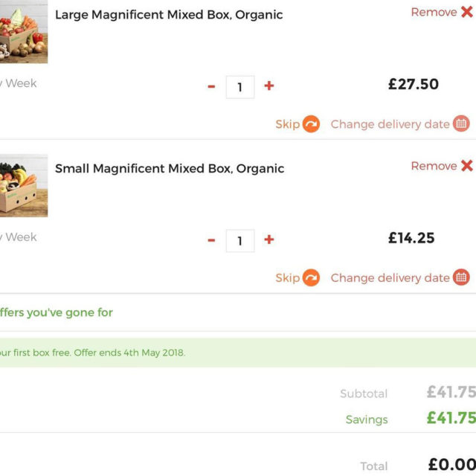
Task: Increase the Small Mixed Box quantity with plus
Action: [x=269, y=239]
